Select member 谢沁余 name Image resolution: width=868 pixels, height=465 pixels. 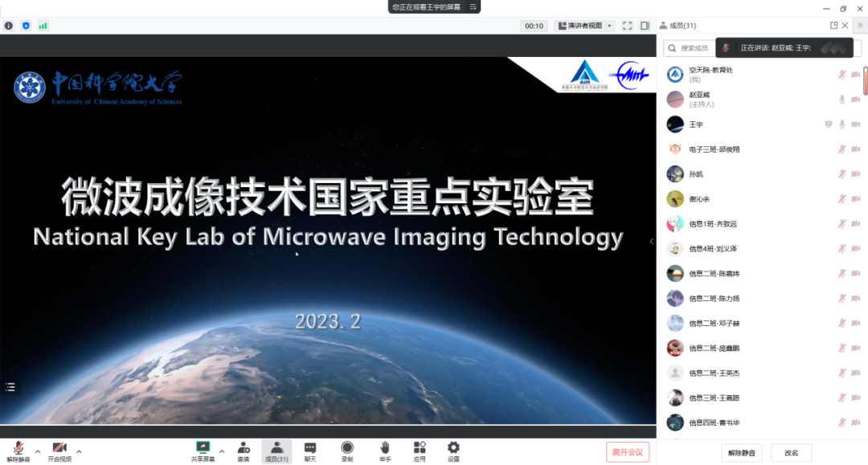pos(699,199)
